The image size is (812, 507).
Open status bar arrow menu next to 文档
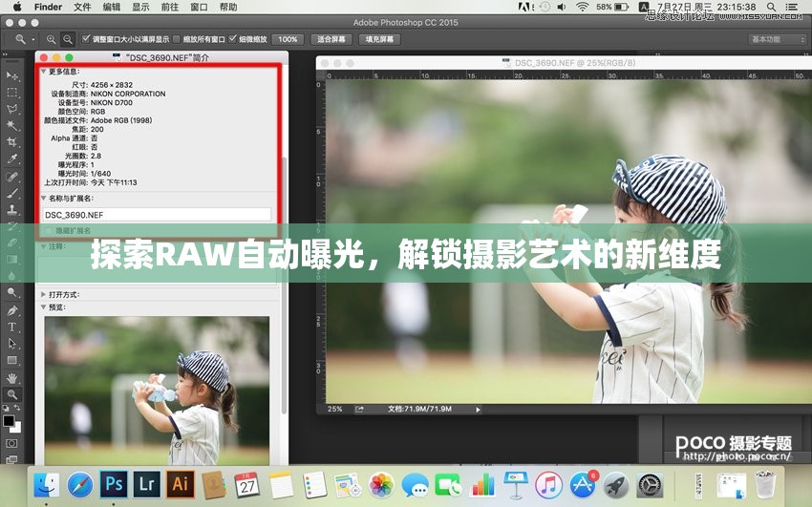pos(478,410)
